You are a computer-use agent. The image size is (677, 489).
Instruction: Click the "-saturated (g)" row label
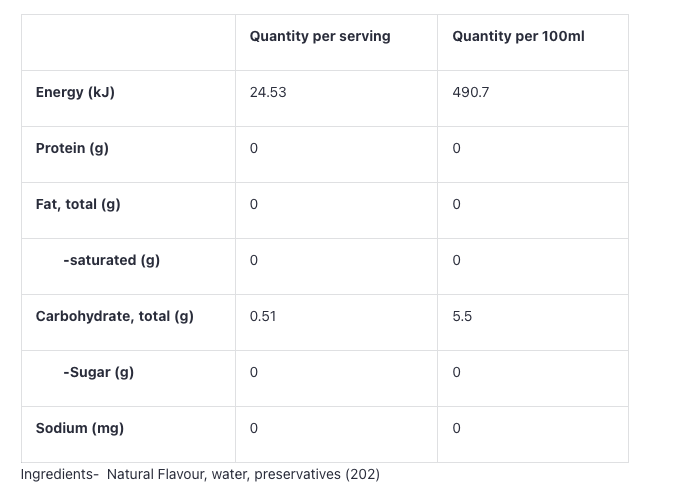[x=111, y=260]
